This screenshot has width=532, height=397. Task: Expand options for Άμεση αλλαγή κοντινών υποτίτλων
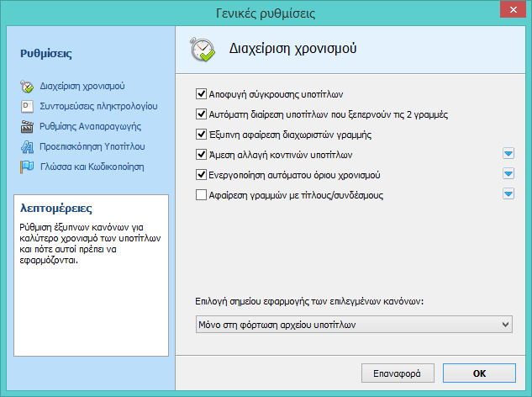(x=508, y=154)
